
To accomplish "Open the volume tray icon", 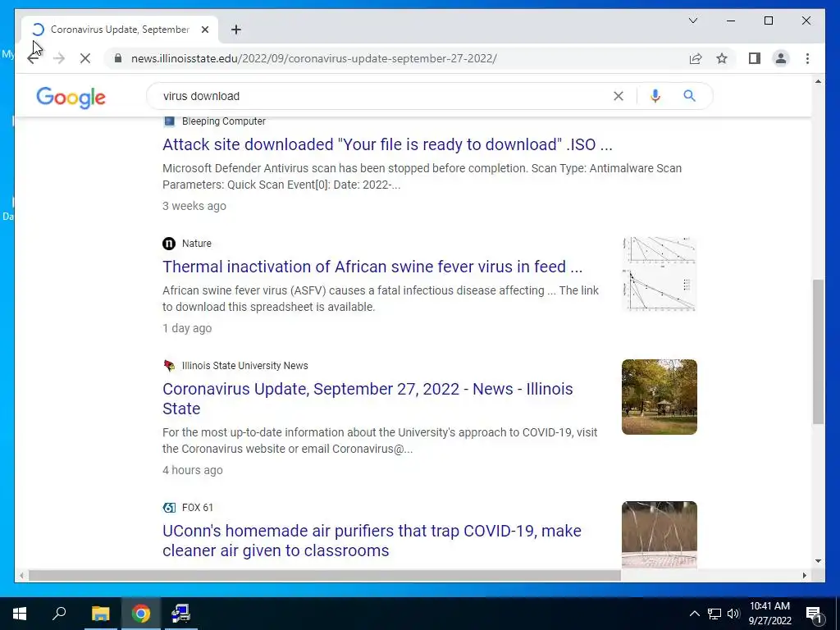I will pyautogui.click(x=733, y=614).
